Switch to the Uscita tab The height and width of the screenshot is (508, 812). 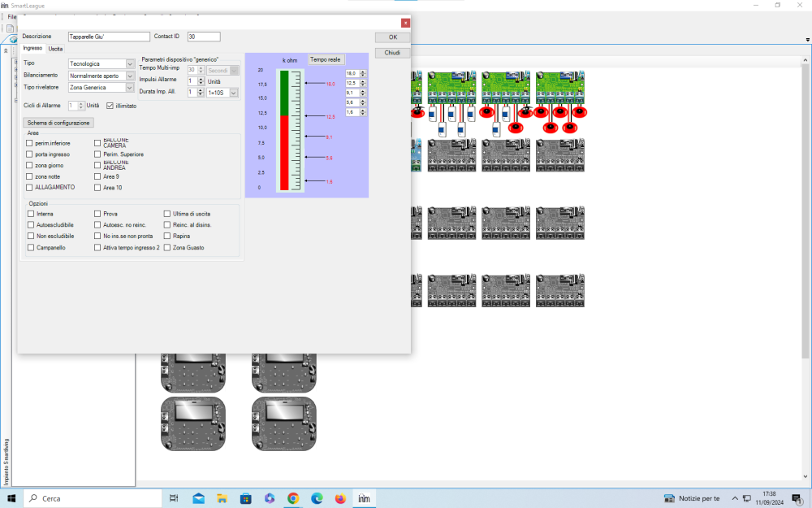tap(55, 49)
